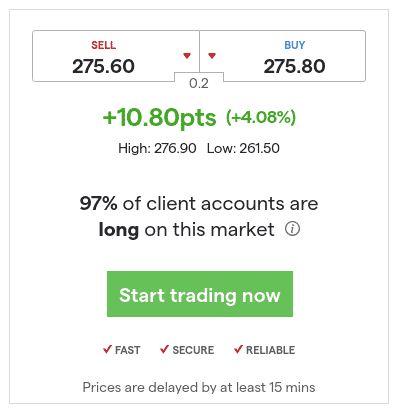This screenshot has width=395, height=412.
Task: Select the BUY price 275.80
Action: [x=294, y=66]
